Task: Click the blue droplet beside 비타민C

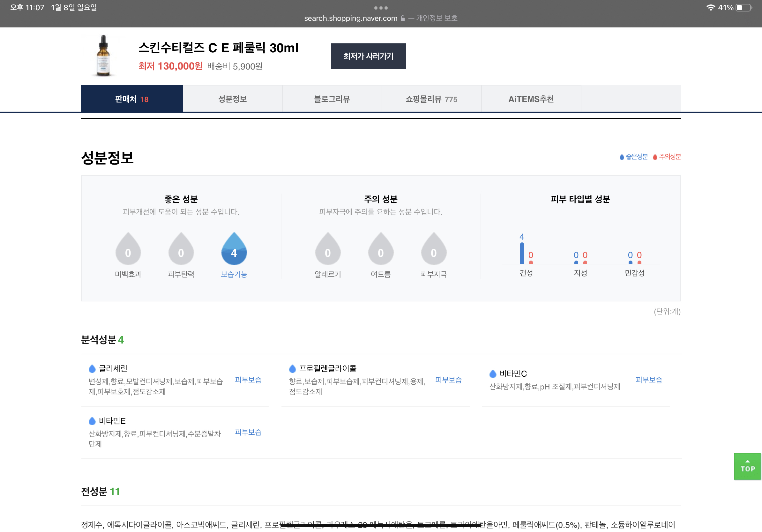Action: pos(492,374)
